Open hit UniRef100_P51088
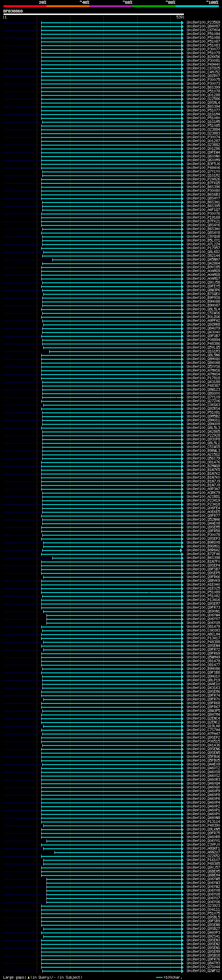222x980 pixels. 203,38
